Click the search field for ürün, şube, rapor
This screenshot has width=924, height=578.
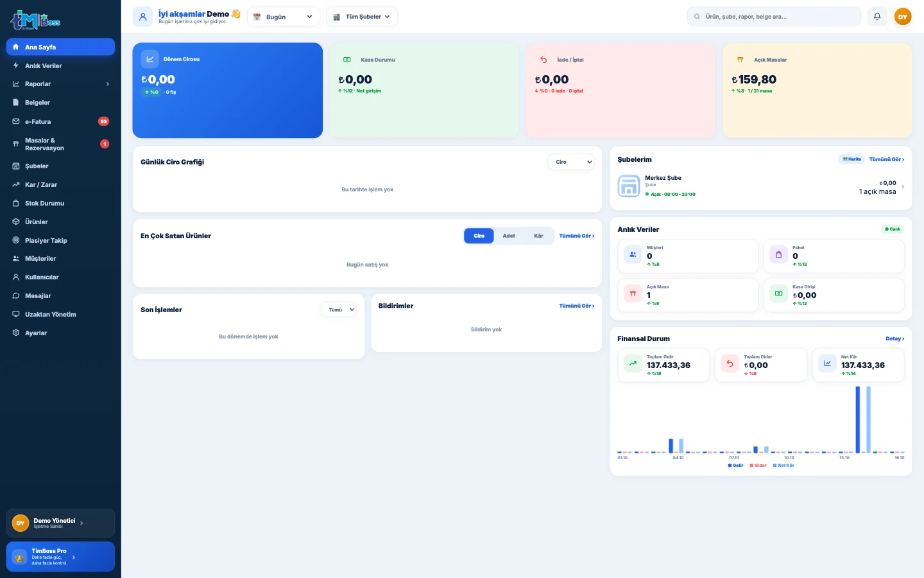click(x=774, y=17)
